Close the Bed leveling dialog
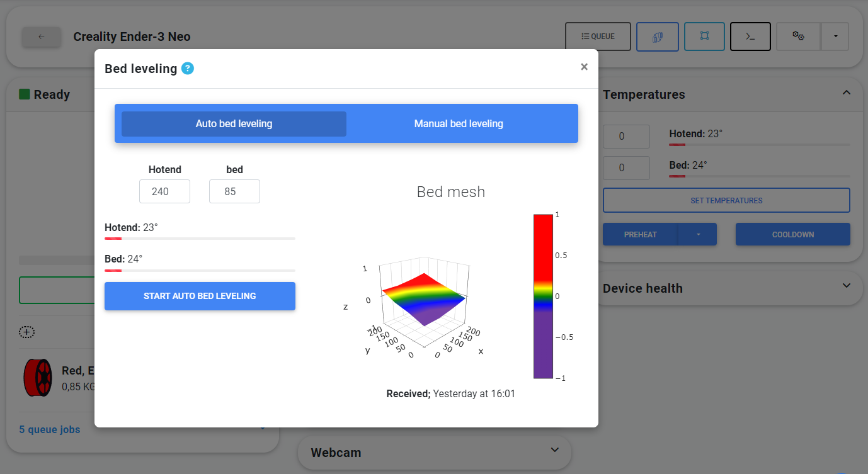Screen dimensions: 868x474 coord(584,67)
